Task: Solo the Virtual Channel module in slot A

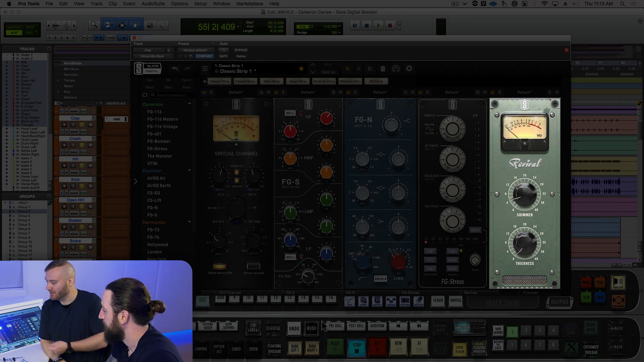Action: coord(211,92)
